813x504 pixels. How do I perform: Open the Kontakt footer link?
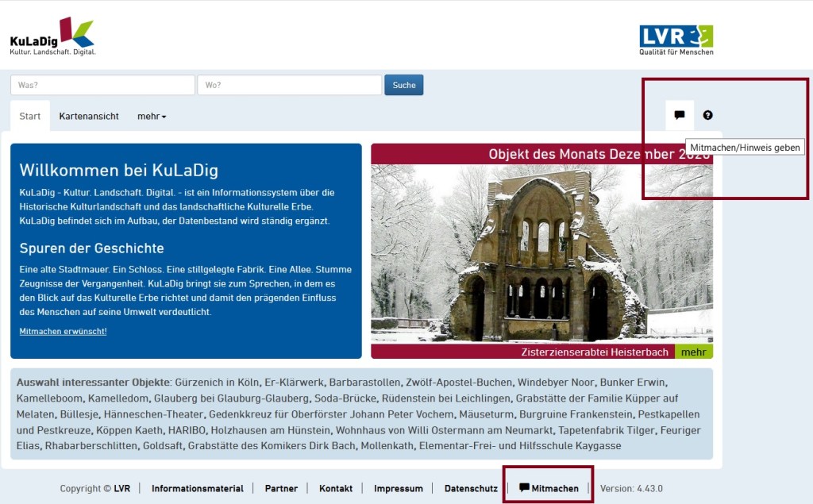point(336,489)
